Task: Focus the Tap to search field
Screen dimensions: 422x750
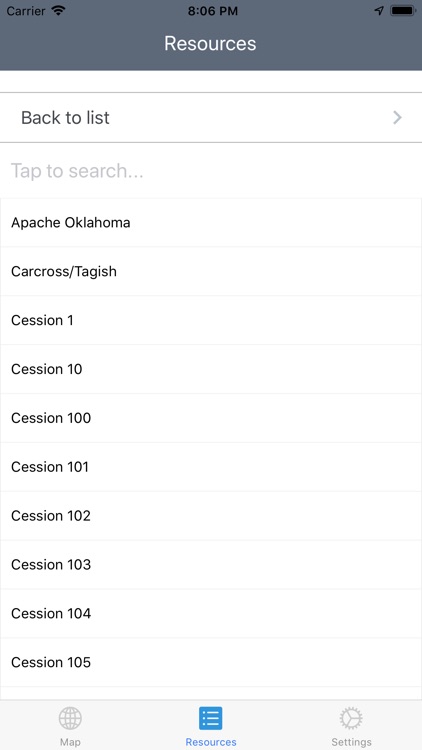Action: tap(211, 171)
